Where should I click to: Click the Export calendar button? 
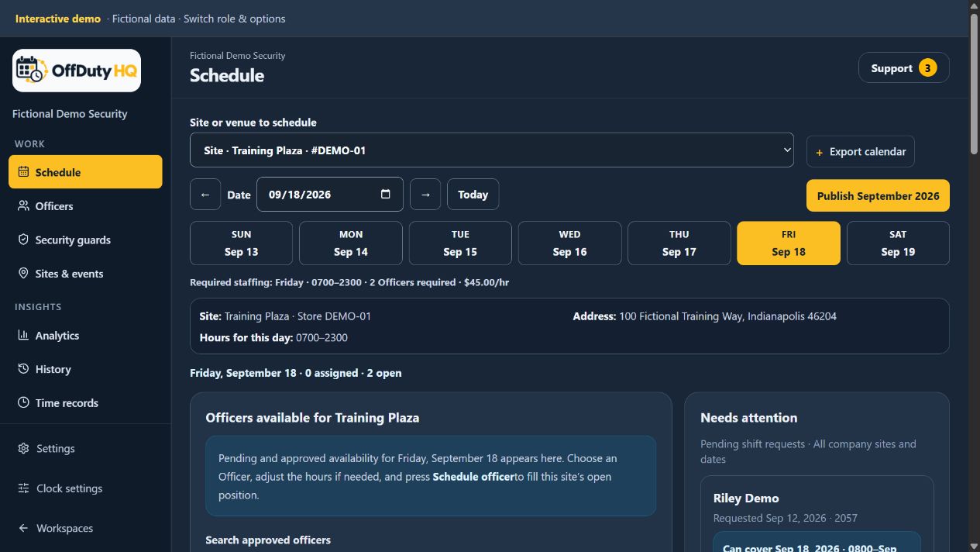861,152
